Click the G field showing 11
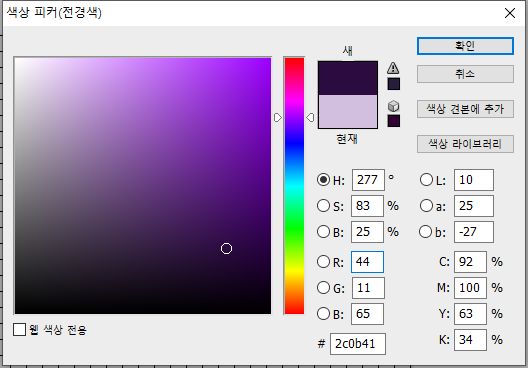 pos(368,288)
